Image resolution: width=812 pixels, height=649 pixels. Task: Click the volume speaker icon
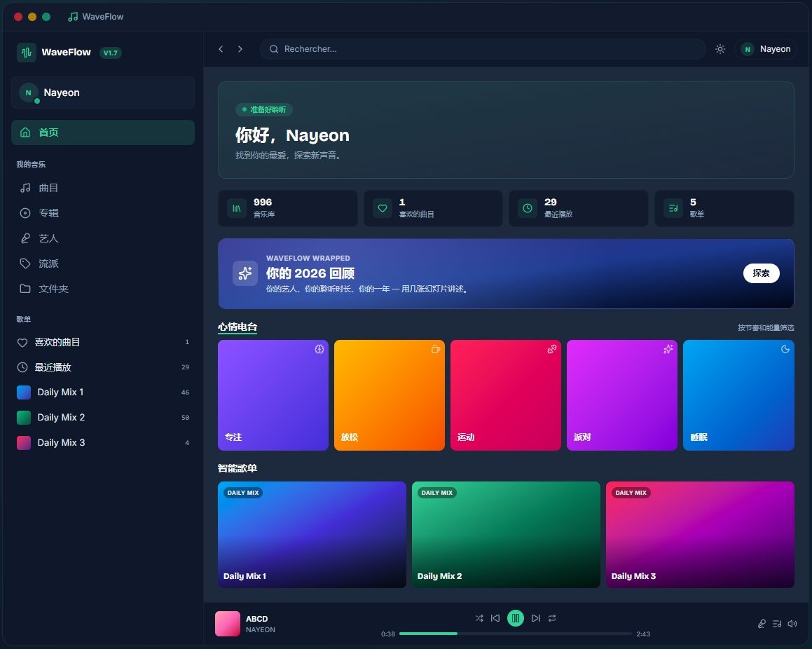coord(792,624)
